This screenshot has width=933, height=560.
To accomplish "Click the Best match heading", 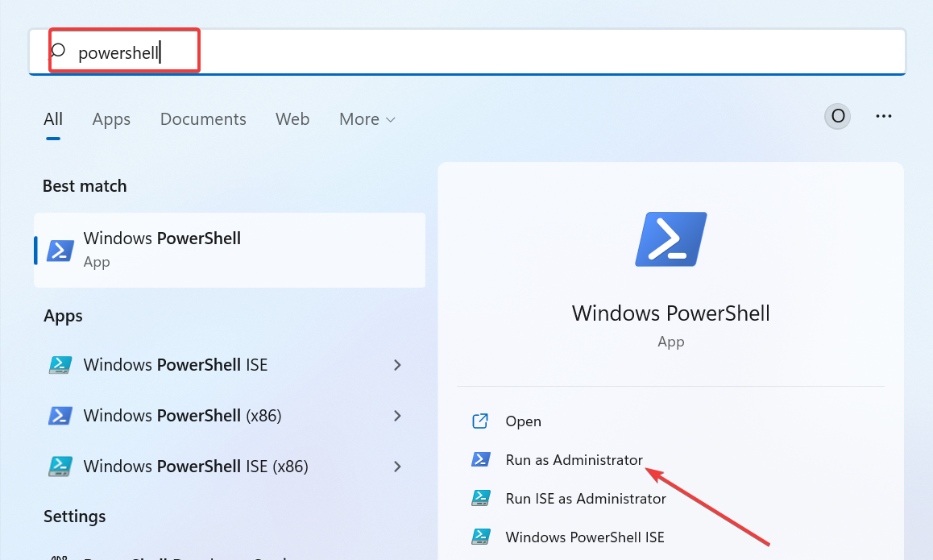I will [x=85, y=186].
